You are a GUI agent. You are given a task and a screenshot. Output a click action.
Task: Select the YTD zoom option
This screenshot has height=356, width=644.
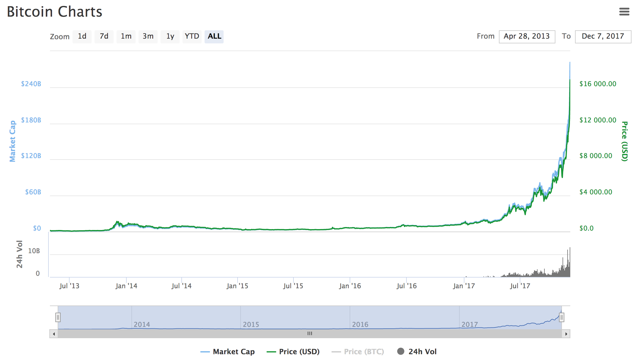pos(192,37)
